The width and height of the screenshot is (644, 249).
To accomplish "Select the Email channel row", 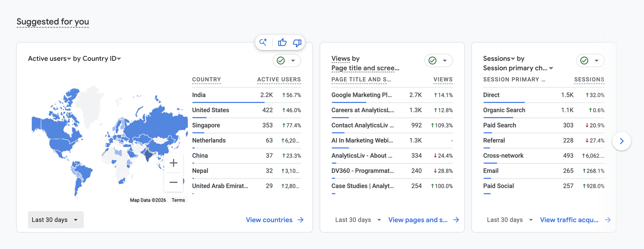I will pos(544,171).
